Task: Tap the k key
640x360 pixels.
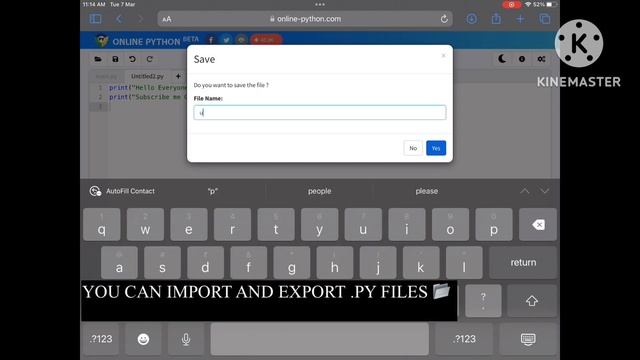Action: [421, 262]
